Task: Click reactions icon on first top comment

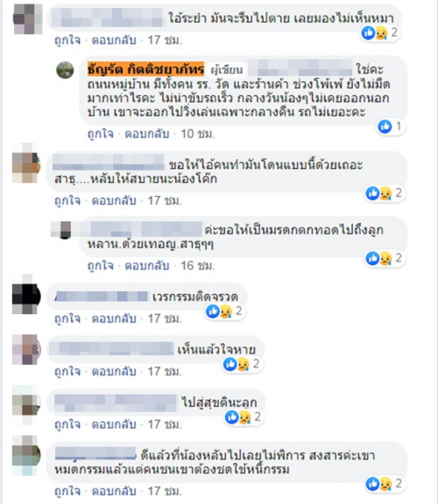Action: pyautogui.click(x=380, y=32)
